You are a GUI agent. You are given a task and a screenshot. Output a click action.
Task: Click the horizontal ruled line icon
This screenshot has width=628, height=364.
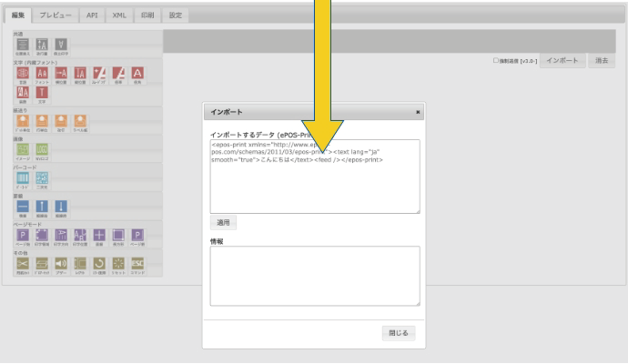pos(22,206)
